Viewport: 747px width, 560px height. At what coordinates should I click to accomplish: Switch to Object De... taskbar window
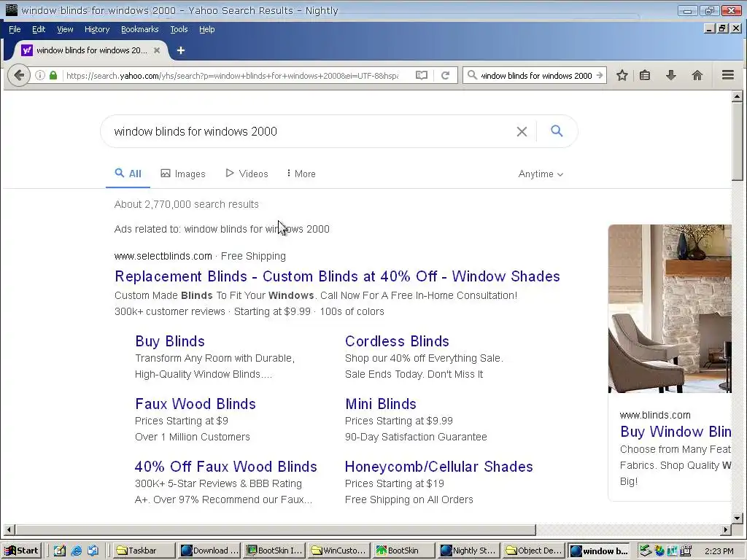pyautogui.click(x=533, y=551)
